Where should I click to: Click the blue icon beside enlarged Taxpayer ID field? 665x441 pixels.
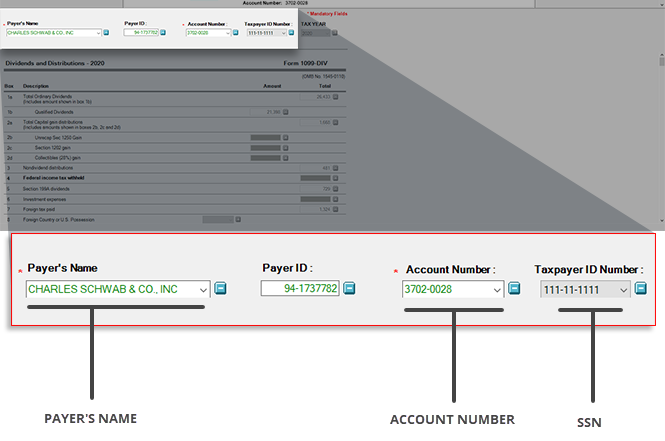click(640, 288)
